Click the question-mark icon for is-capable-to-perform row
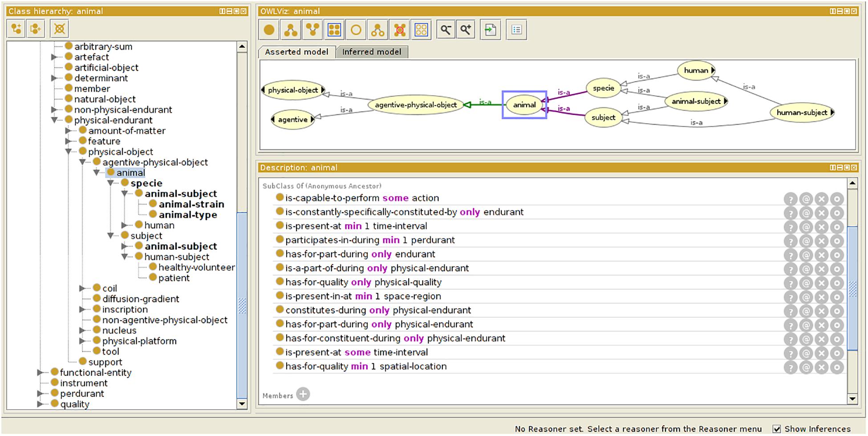The width and height of the screenshot is (868, 436). pyautogui.click(x=791, y=199)
